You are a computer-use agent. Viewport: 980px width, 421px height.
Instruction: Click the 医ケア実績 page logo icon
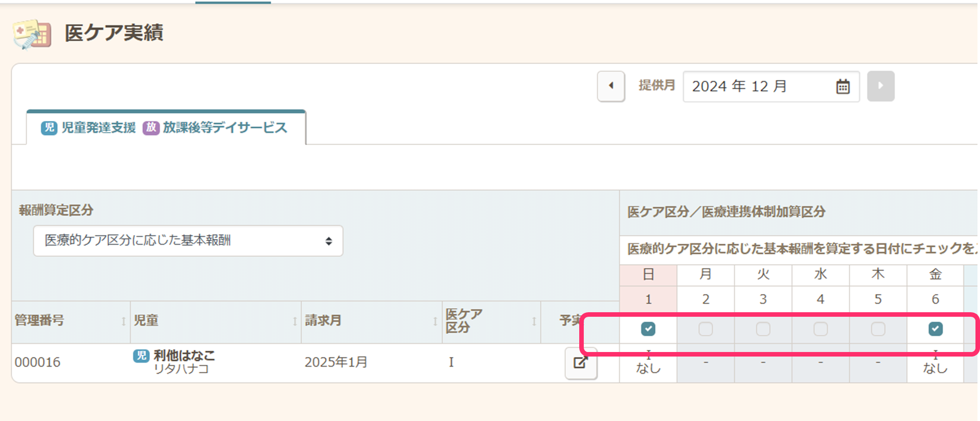[32, 34]
